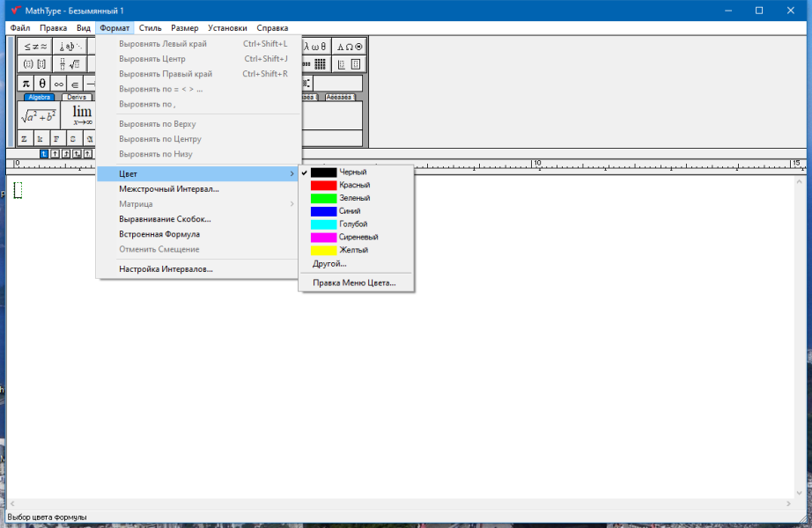
Task: Select the fourth tab-stop type button
Action: [x=78, y=154]
